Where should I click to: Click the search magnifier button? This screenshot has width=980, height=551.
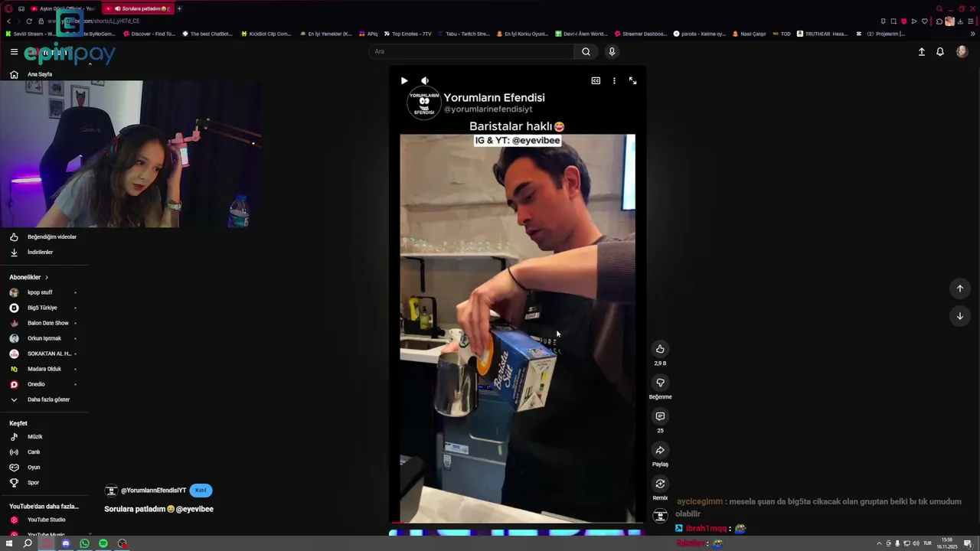coord(586,51)
